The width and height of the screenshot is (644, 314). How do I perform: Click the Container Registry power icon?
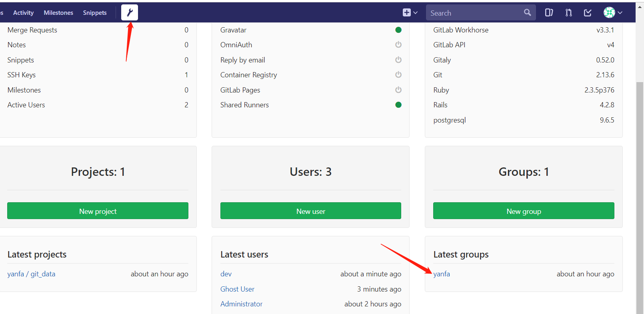coord(398,74)
